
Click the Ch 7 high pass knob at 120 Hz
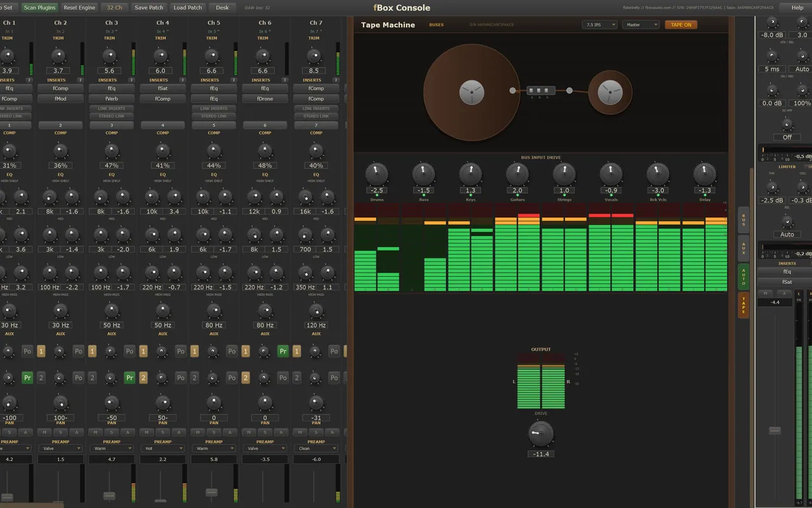pyautogui.click(x=316, y=311)
